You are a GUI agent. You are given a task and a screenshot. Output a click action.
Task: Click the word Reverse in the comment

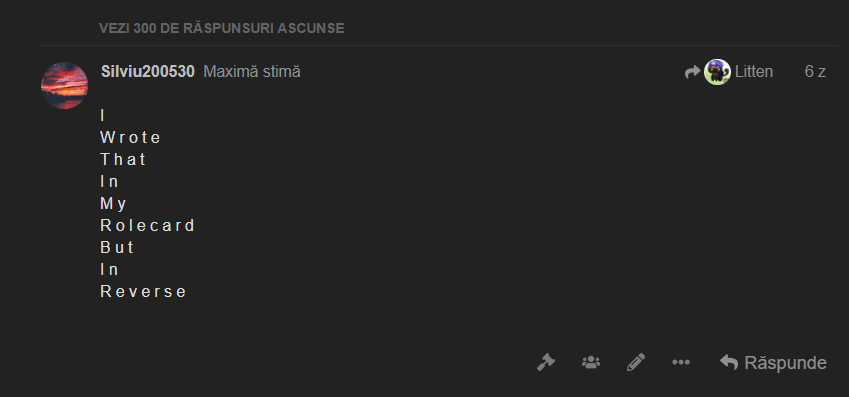143,292
